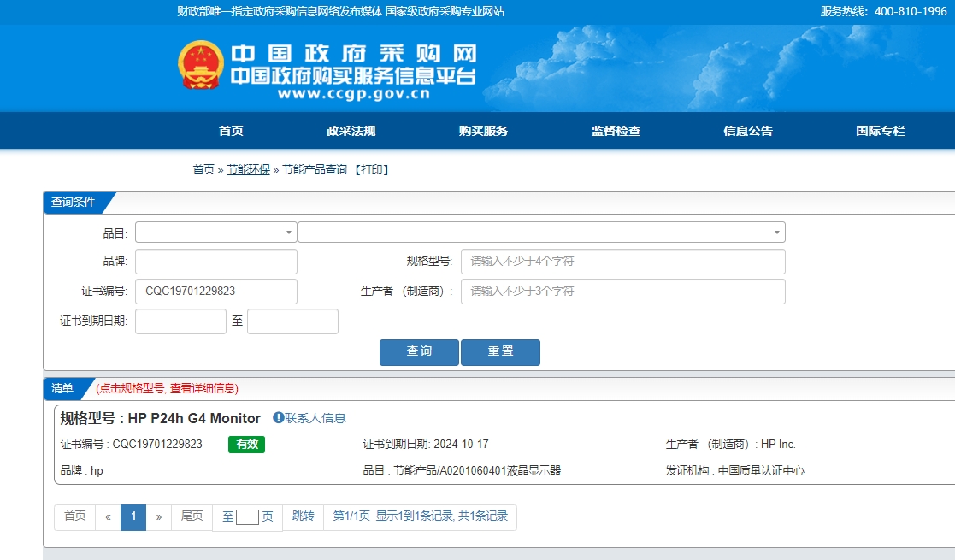Click the 清单 panel header tab
Image resolution: width=955 pixels, height=560 pixels.
(62, 389)
